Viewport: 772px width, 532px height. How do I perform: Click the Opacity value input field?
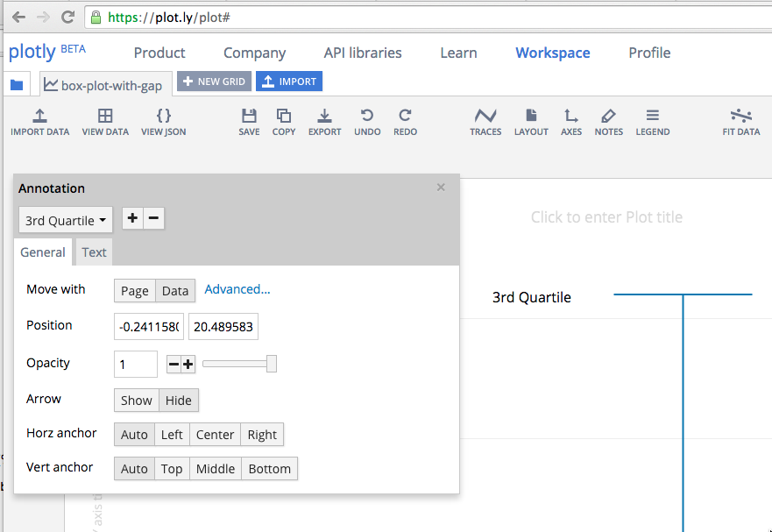[136, 364]
